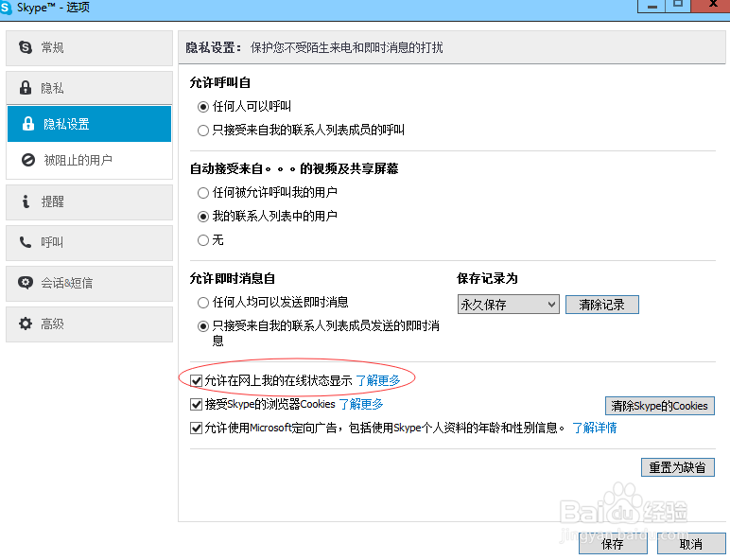
Task: Select radio 任何人均可以发送即时消息
Action: [203, 303]
